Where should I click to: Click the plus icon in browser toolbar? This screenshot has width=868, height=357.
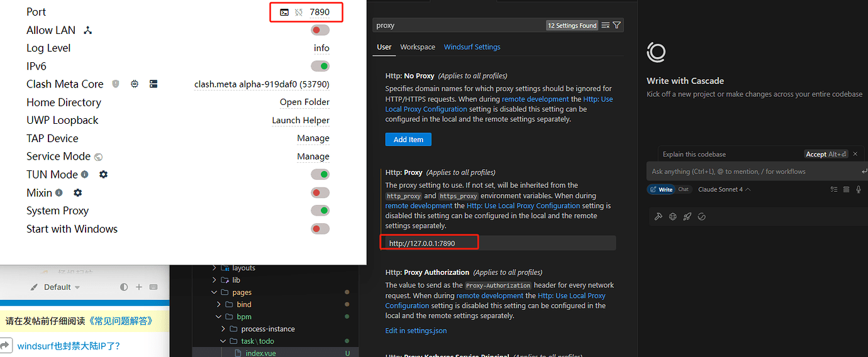[139, 287]
